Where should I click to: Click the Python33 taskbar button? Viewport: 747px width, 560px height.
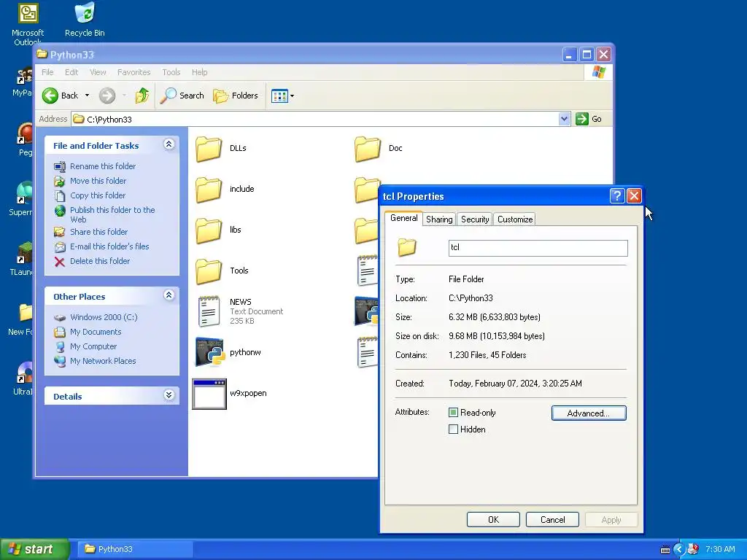tap(135, 549)
